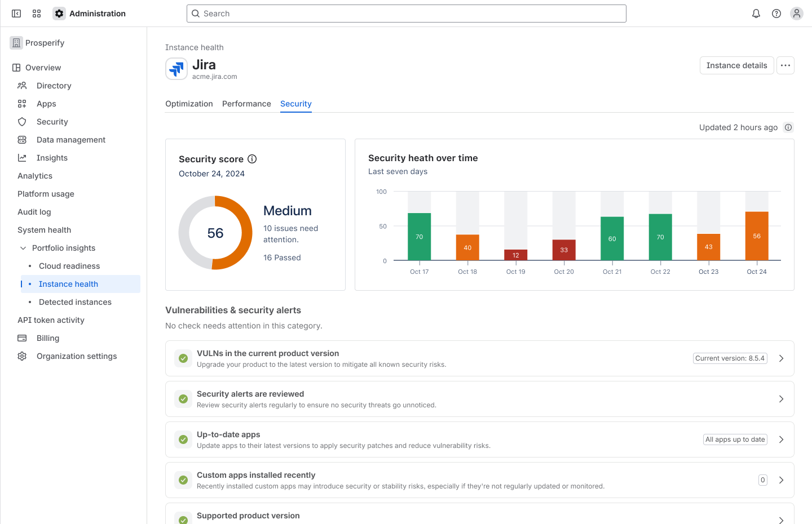Viewport: 812px width, 524px height.
Task: Click the Organization settings gear icon
Action: coord(21,356)
